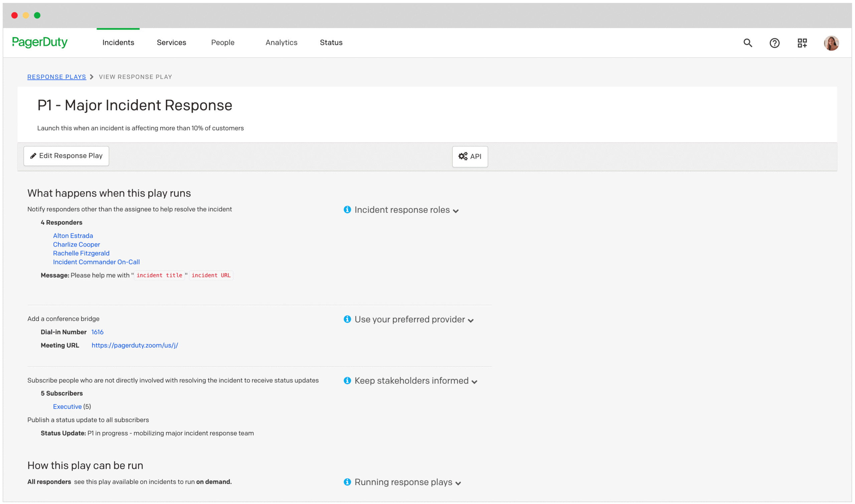Click the 5 Subscribers label
The height and width of the screenshot is (504, 855).
click(x=62, y=393)
